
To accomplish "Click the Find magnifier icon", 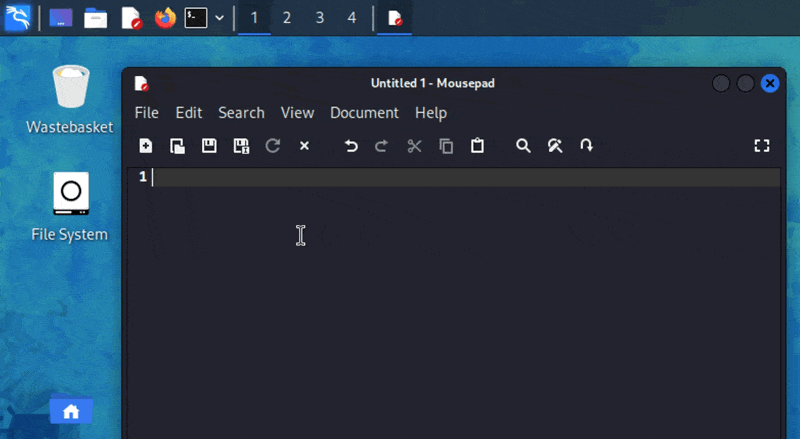I will 523,146.
